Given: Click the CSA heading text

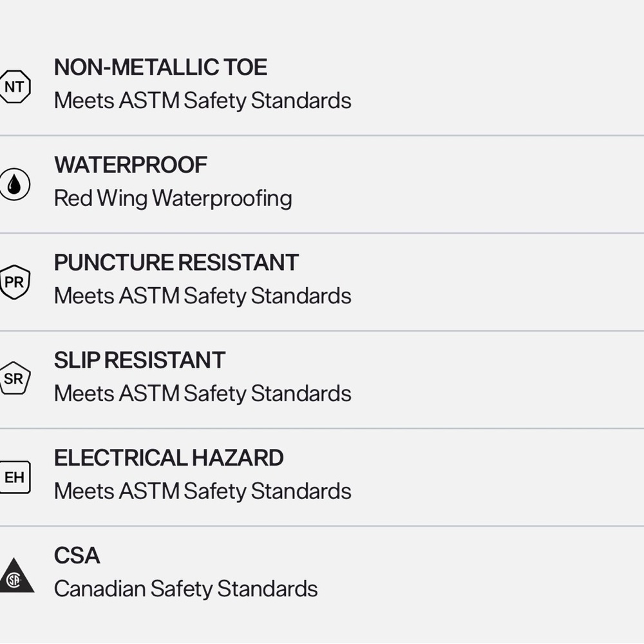Looking at the screenshot, I should pyautogui.click(x=77, y=556).
